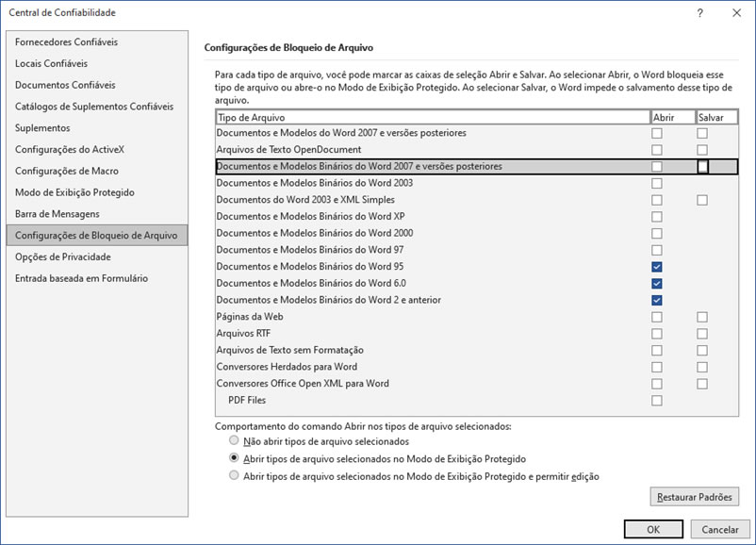Select the 'Arquivos de Texto OpenDocument' row label

[288, 150]
